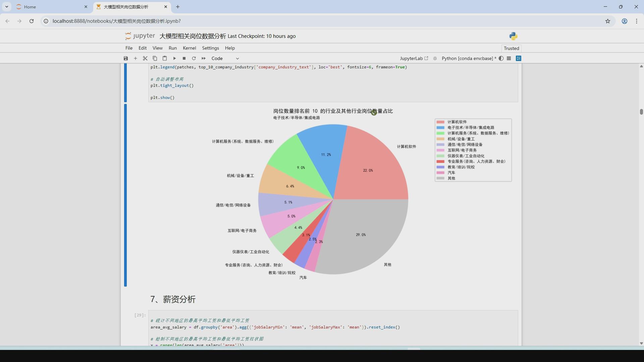Paste cell from the clipboard
Screen dimensions: 644x362
[x=165, y=58]
